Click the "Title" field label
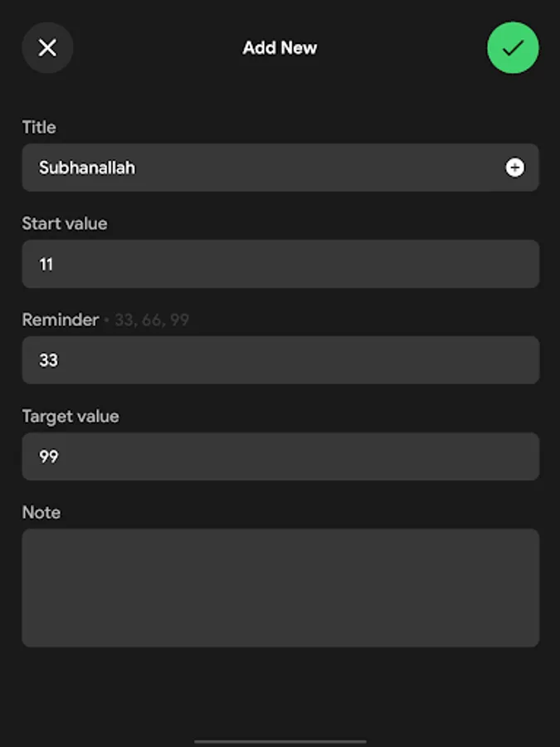The width and height of the screenshot is (560, 747). click(x=39, y=127)
